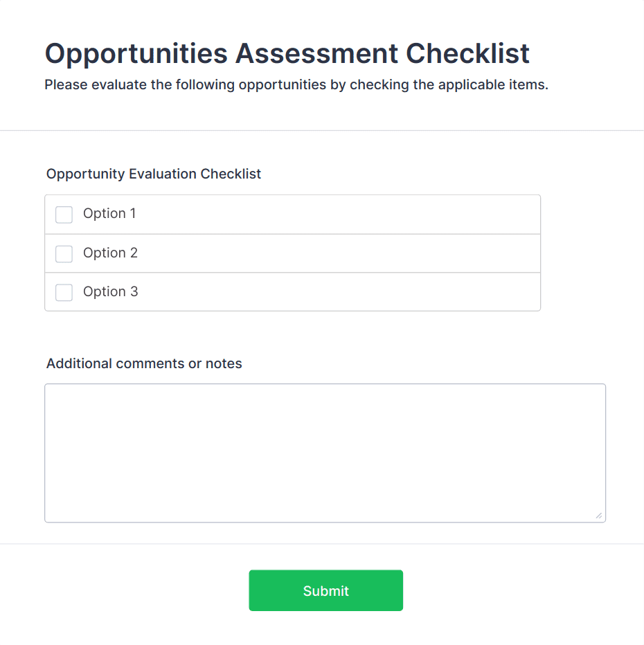Click the divider line below the header
Screen dimensions: 644x645
click(322, 130)
